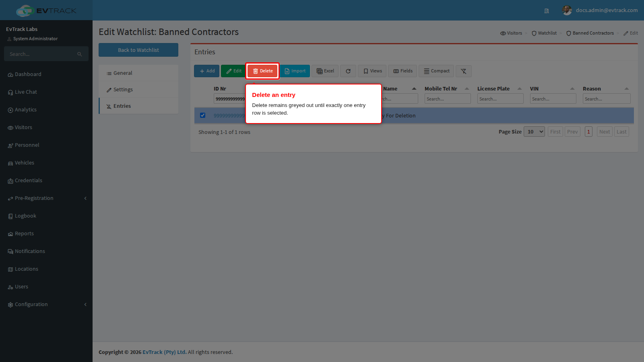Screen dimensions: 644x362
Task: Open the Views bookmark button
Action: click(372, 71)
